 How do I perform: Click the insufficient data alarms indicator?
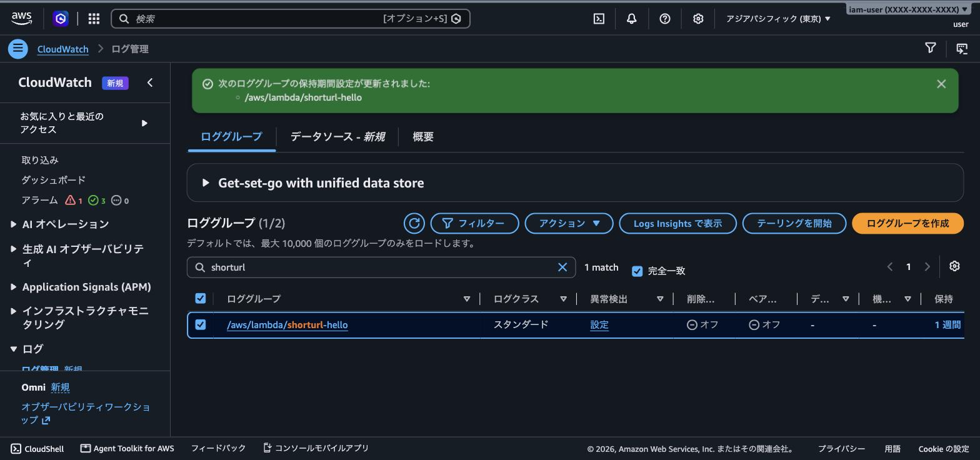120,201
